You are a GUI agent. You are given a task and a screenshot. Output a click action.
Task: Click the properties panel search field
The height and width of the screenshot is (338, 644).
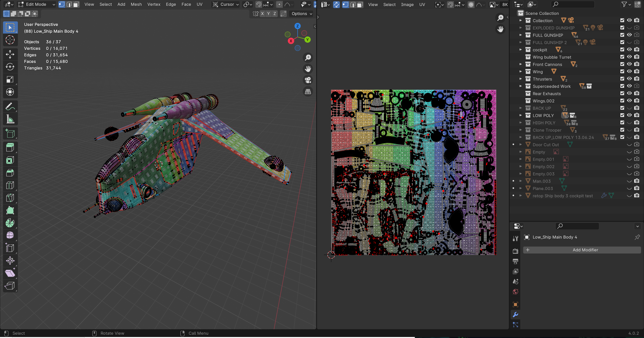[577, 226]
